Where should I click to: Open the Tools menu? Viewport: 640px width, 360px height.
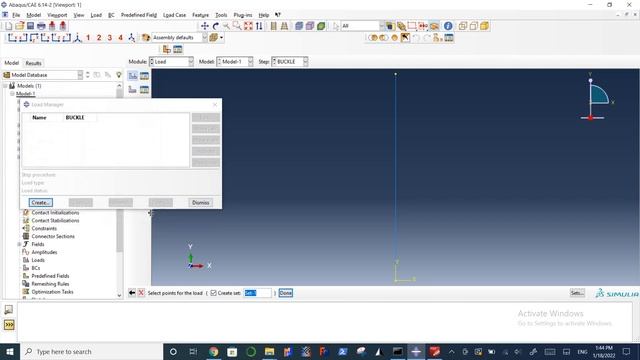221,15
